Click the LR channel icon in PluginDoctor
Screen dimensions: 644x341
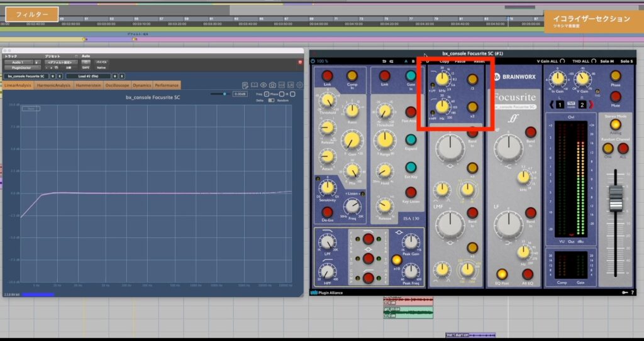(x=291, y=85)
